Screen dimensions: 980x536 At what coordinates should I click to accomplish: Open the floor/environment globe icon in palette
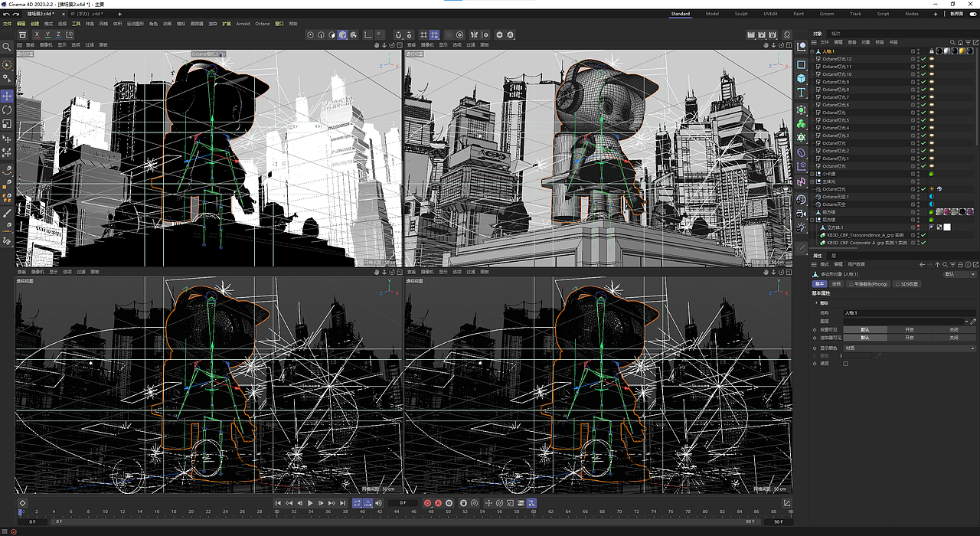click(x=801, y=199)
